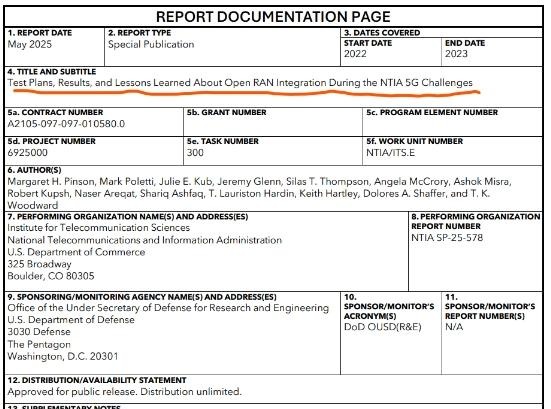Click the '5d. PROJECT NUMBER' label

click(51, 141)
